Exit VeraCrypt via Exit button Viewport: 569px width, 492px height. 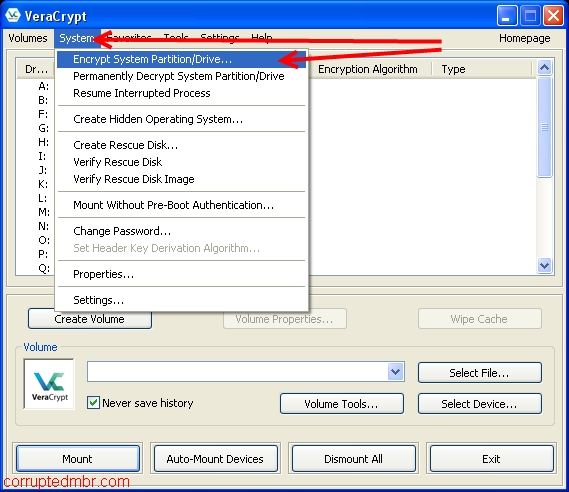tap(491, 459)
